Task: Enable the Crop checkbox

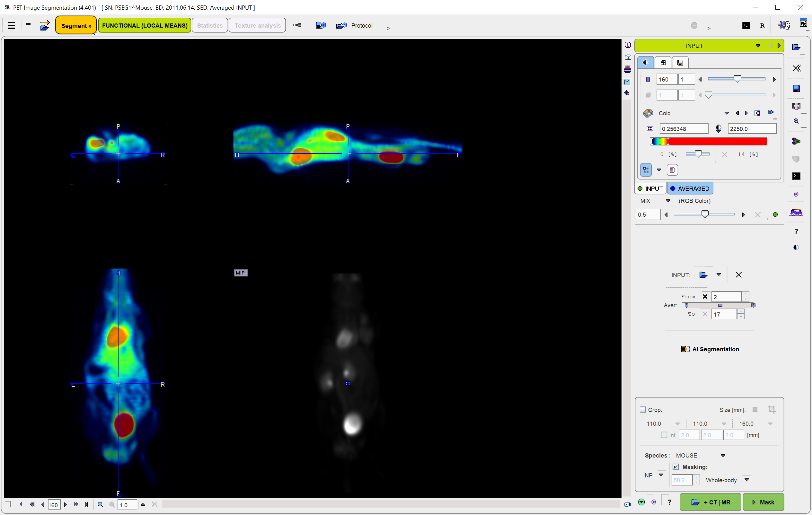Action: click(643, 410)
